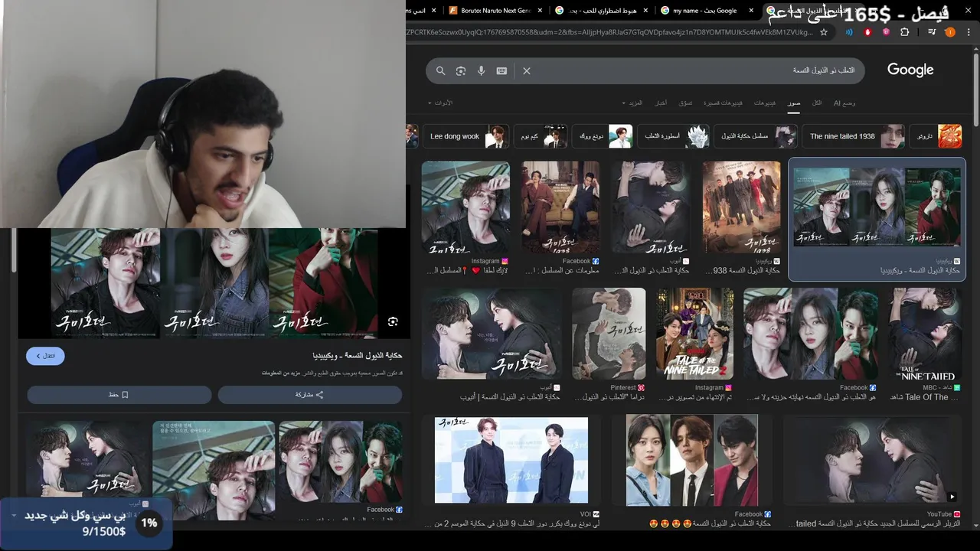Click the page vertical scrollbar on right edge
This screenshot has height=551, width=980.
[x=976, y=92]
